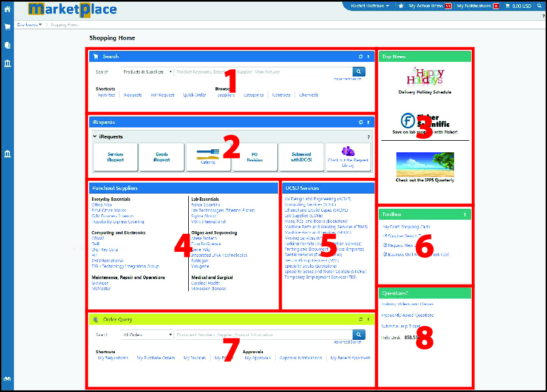Click the Goods iRequest tile
Screen dimensions: 547x392
(x=161, y=157)
